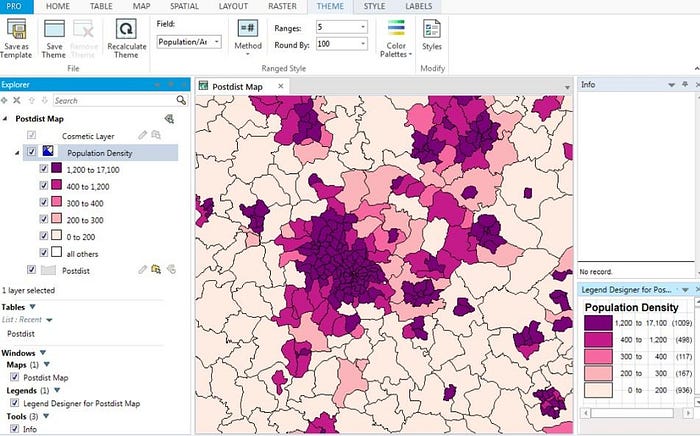The width and height of the screenshot is (700, 436).
Task: Uncheck the 1,200 to 17,100 range
Action: [x=44, y=169]
